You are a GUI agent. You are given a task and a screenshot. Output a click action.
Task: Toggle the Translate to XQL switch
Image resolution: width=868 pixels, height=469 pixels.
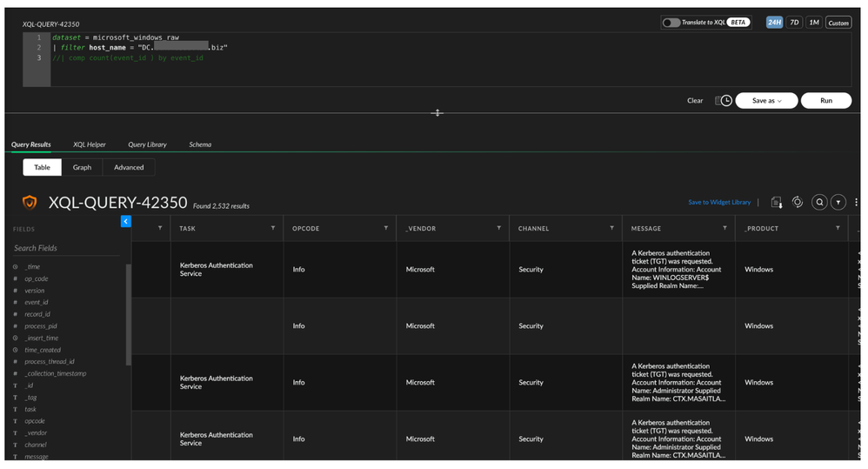point(671,23)
